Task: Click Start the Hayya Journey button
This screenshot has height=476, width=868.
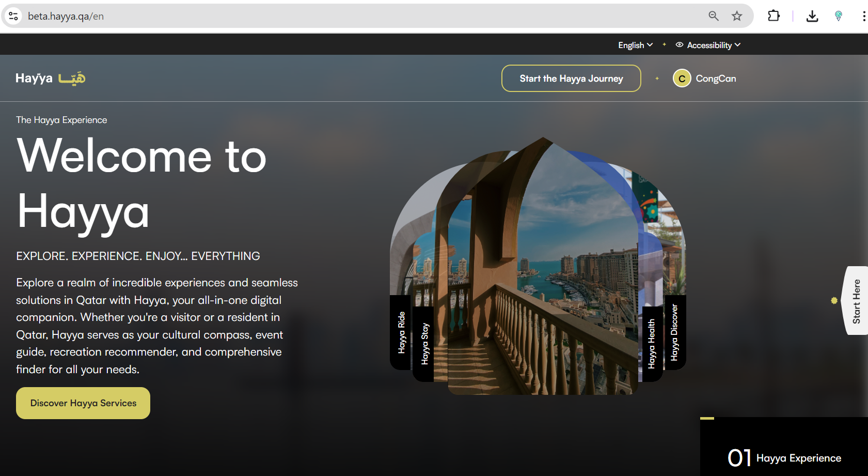Action: pos(571,79)
